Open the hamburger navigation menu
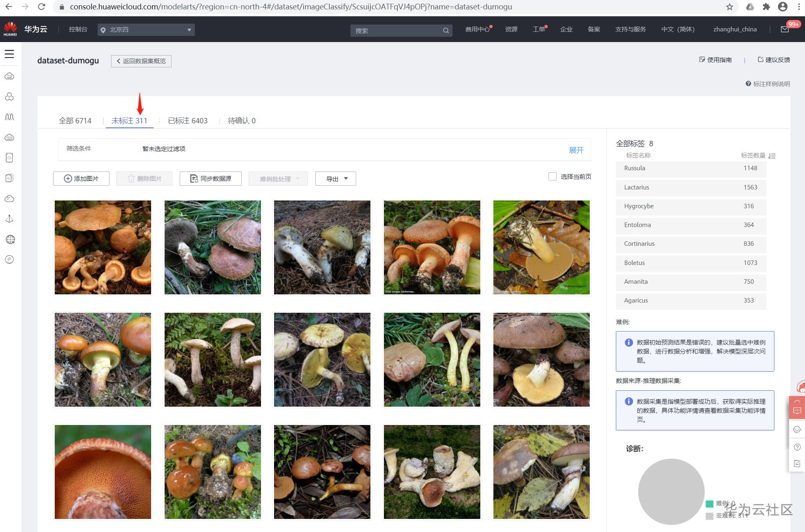The image size is (805, 532). click(x=9, y=53)
